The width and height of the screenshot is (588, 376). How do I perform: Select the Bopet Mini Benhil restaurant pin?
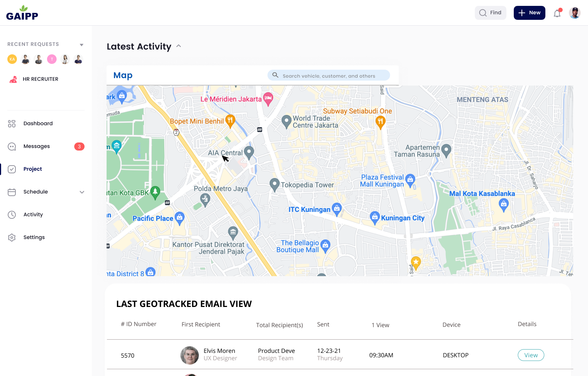pyautogui.click(x=230, y=121)
